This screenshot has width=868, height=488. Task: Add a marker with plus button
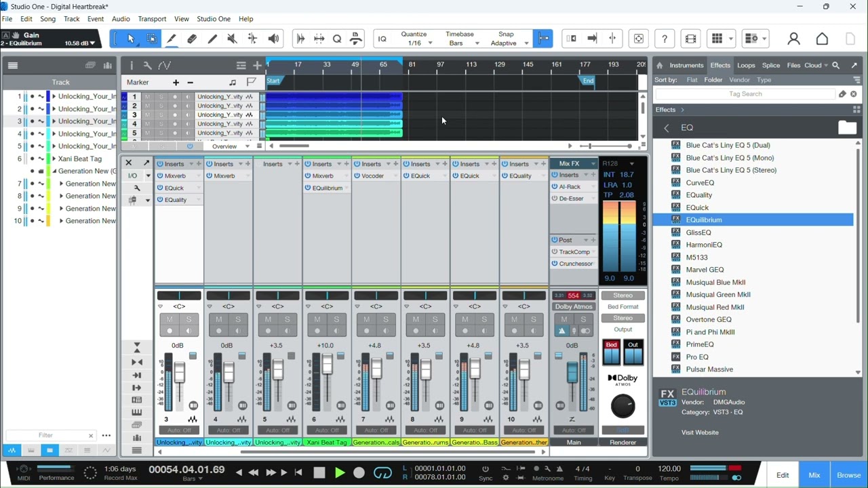coord(176,82)
